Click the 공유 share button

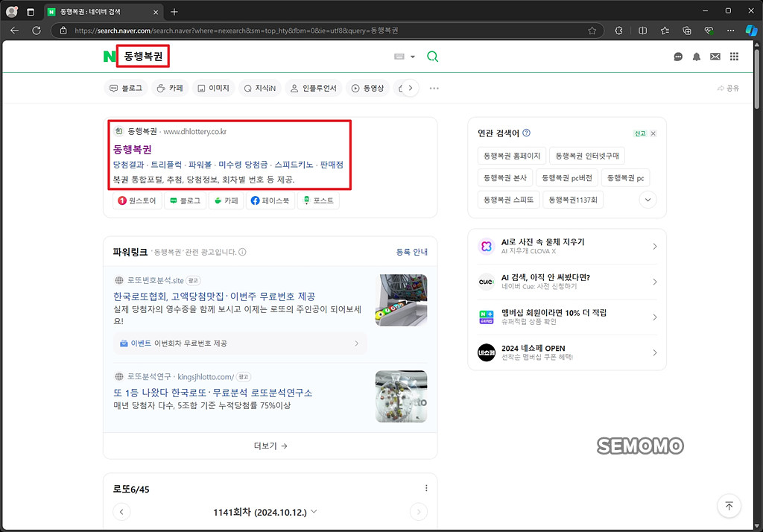[728, 88]
